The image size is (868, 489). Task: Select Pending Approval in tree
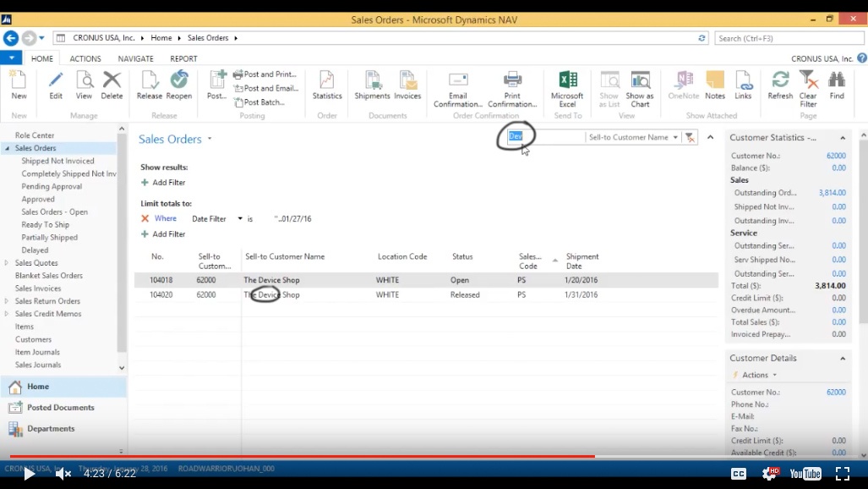click(52, 186)
